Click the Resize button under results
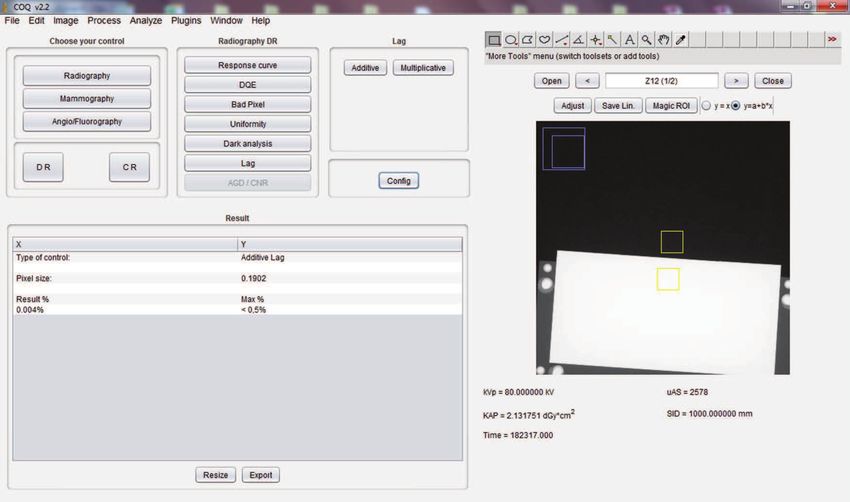Image resolution: width=850 pixels, height=502 pixels. coord(215,475)
